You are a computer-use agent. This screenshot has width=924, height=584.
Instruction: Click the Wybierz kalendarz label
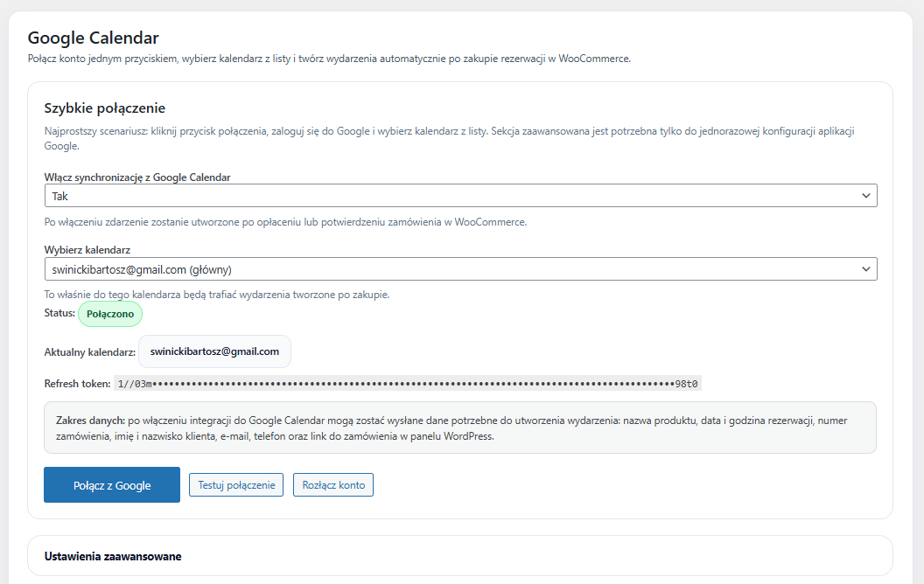pyautogui.click(x=87, y=250)
